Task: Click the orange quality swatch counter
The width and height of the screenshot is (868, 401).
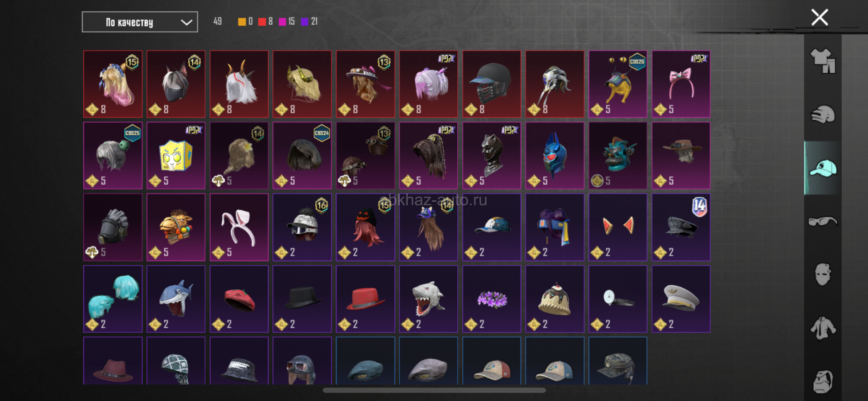Action: pyautogui.click(x=245, y=21)
